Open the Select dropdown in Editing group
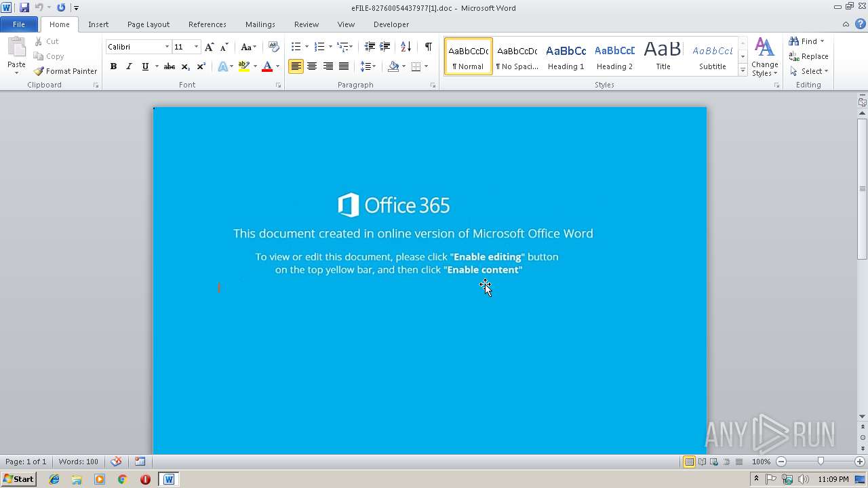The width and height of the screenshot is (868, 488). [809, 71]
